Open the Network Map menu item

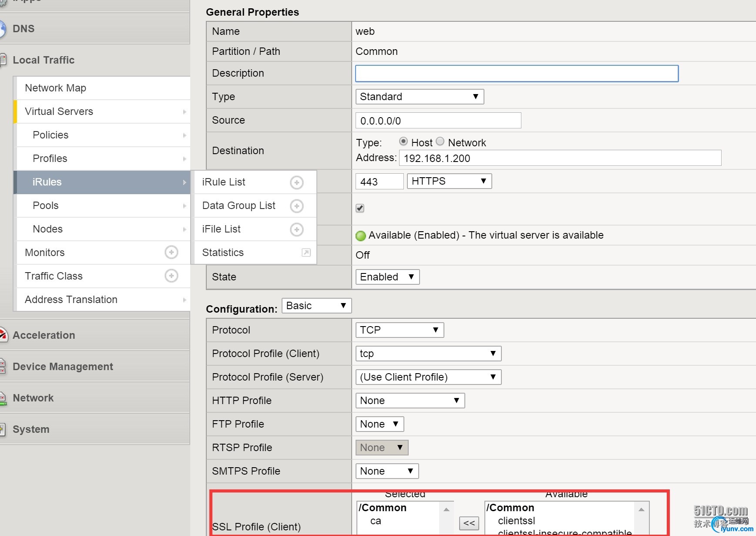pyautogui.click(x=104, y=88)
